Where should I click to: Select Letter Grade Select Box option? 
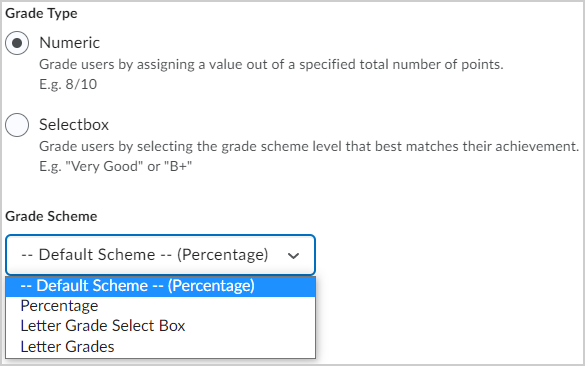tap(160, 326)
